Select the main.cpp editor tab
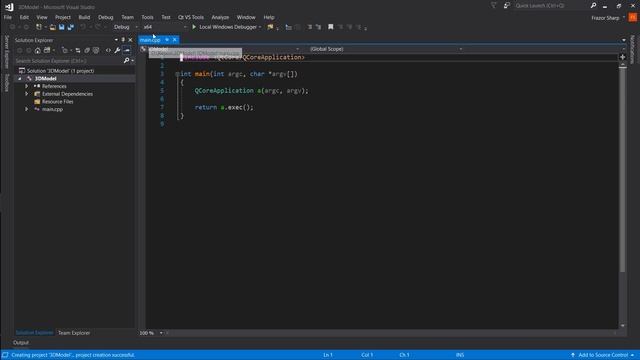Viewport: 640px width, 360px height. tap(150, 40)
